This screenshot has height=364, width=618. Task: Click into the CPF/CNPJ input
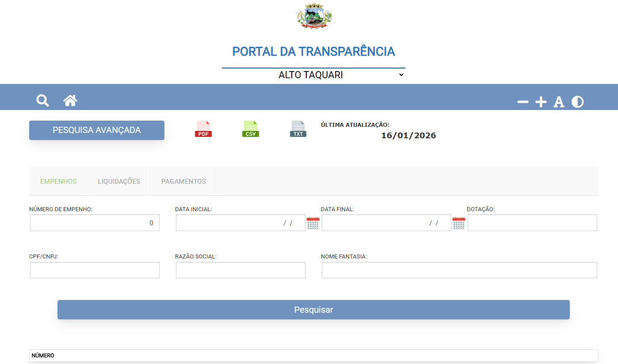95,270
